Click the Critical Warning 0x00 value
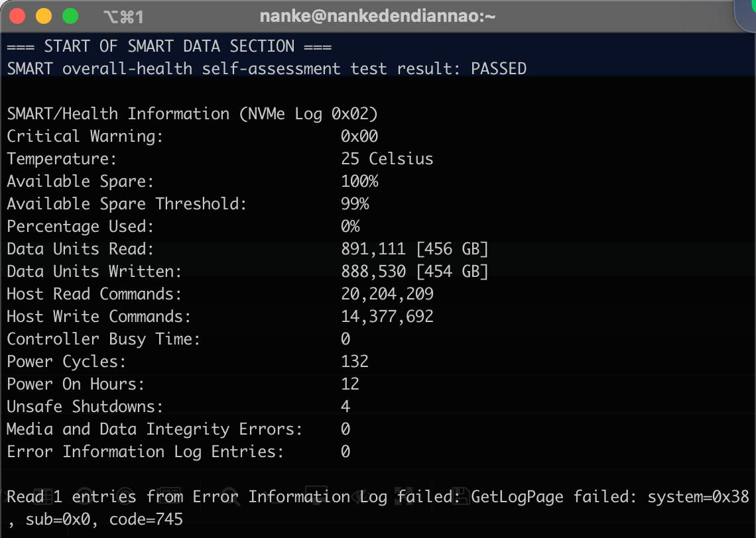The height and width of the screenshot is (538, 756). click(359, 136)
